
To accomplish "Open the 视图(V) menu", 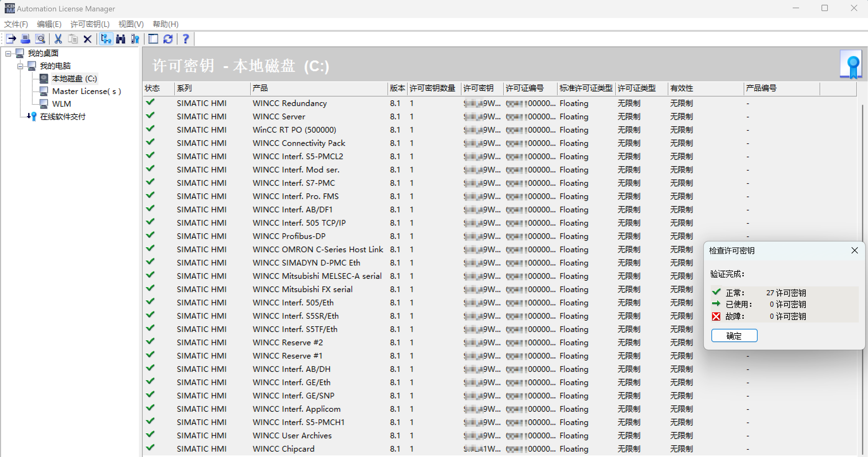I will pyautogui.click(x=131, y=24).
